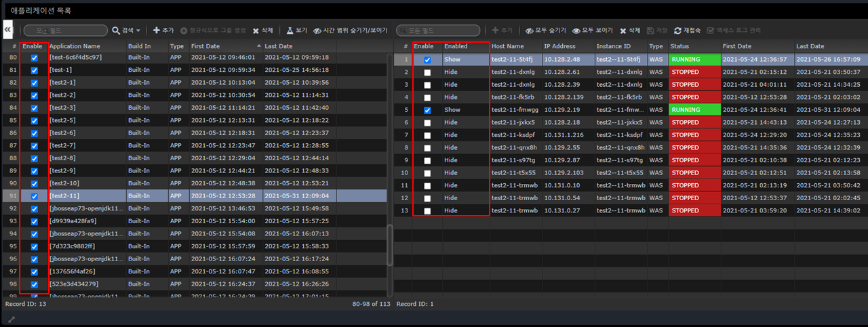This screenshot has width=868, height=327.
Task: Open 보기 (view) with the flask icon
Action: pyautogui.click(x=290, y=31)
